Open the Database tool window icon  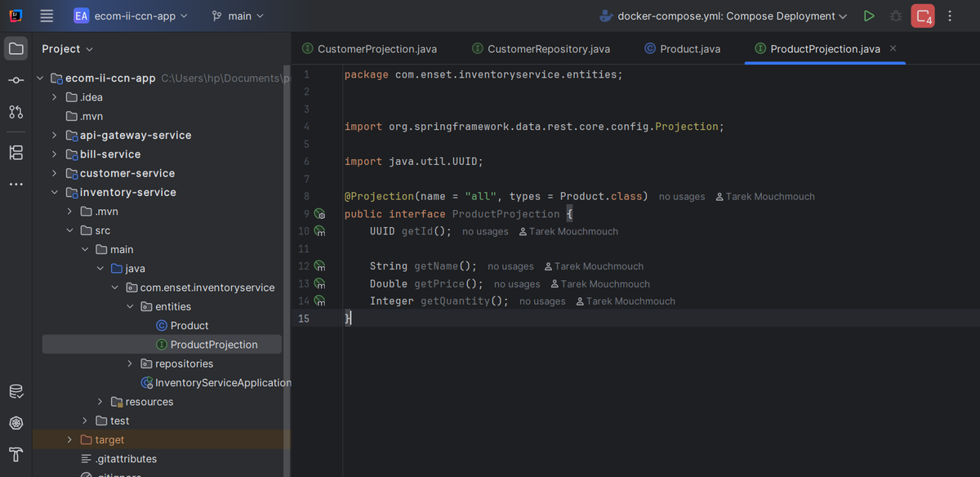16,391
